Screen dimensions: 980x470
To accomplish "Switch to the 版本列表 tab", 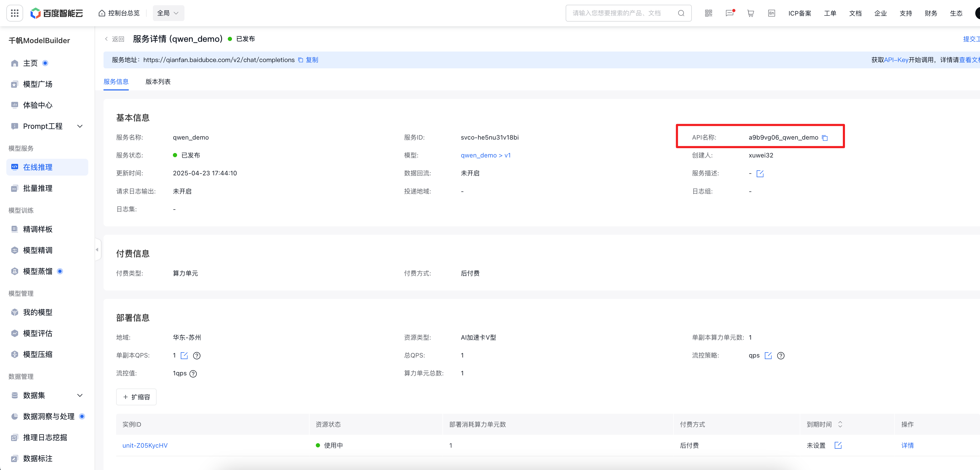I will pyautogui.click(x=158, y=81).
